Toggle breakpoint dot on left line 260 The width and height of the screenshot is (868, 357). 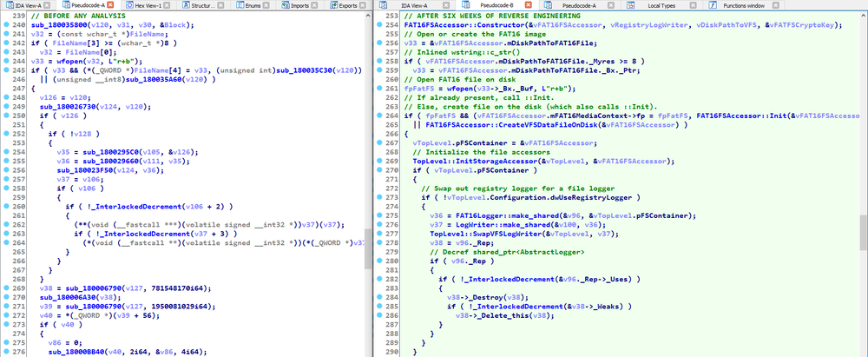5,206
